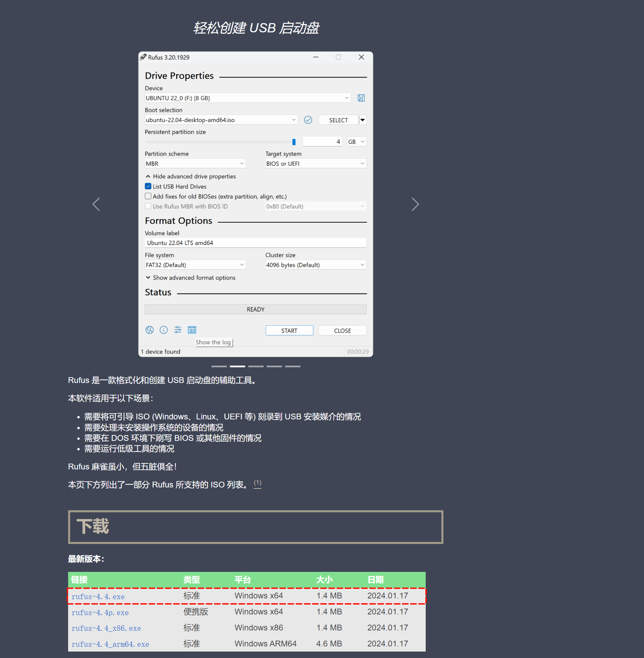This screenshot has height=658, width=644.
Task: Click the Rufus 3.20.1929 title text
Action: pos(169,57)
